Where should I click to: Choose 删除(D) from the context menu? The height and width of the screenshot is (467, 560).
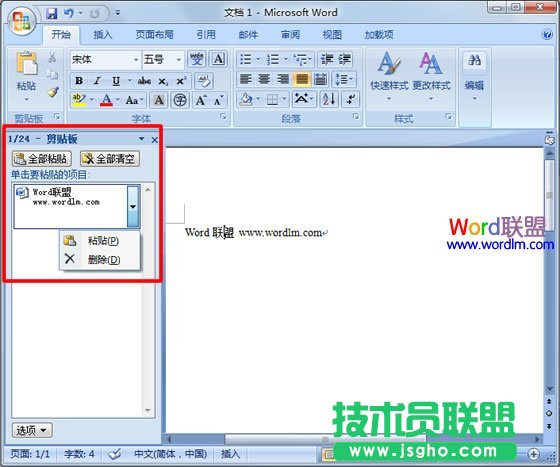(100, 260)
